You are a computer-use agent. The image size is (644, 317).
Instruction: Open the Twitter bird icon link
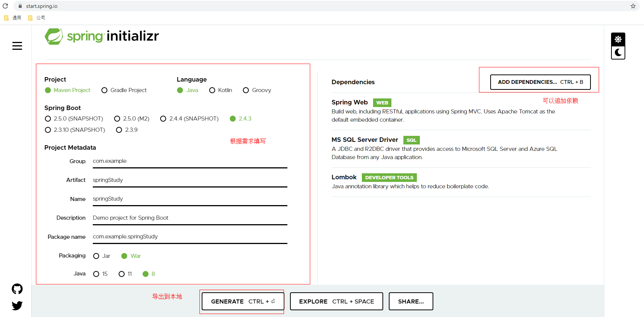click(x=17, y=306)
